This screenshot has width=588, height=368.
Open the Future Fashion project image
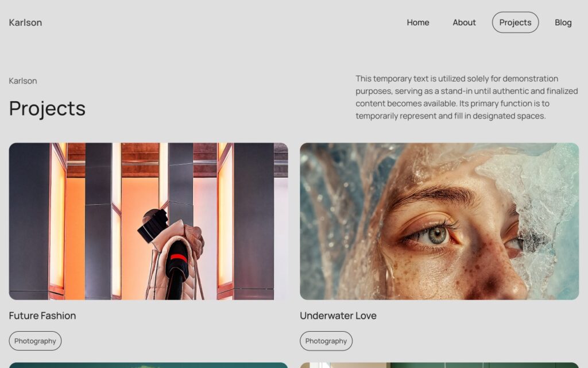tap(149, 221)
